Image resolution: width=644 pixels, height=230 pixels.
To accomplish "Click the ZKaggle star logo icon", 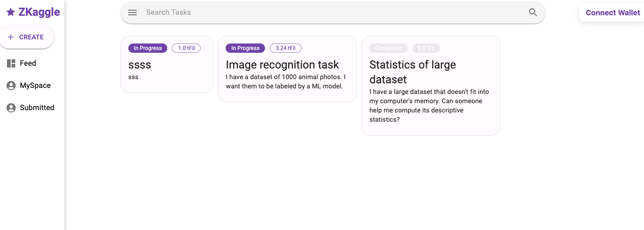I will (x=11, y=12).
